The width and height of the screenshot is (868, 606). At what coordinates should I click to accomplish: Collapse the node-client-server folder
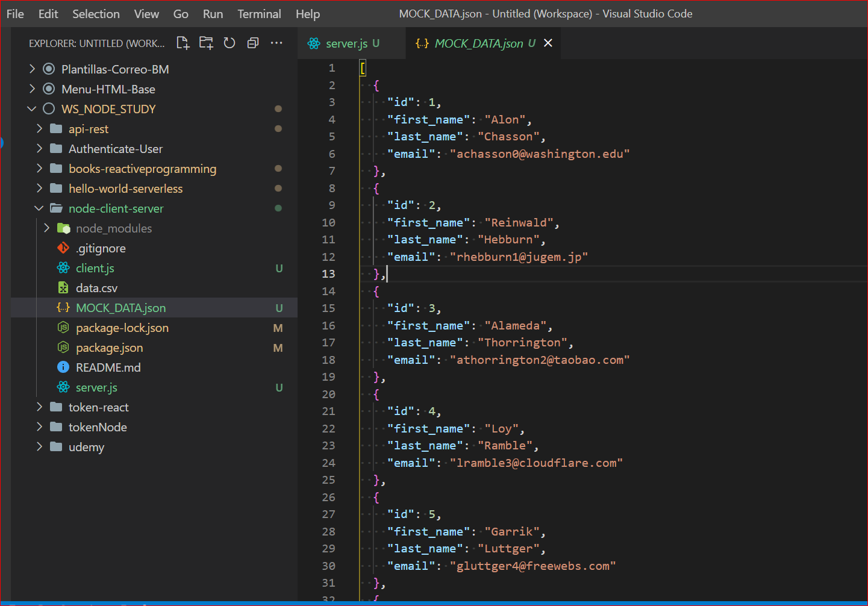coord(40,208)
